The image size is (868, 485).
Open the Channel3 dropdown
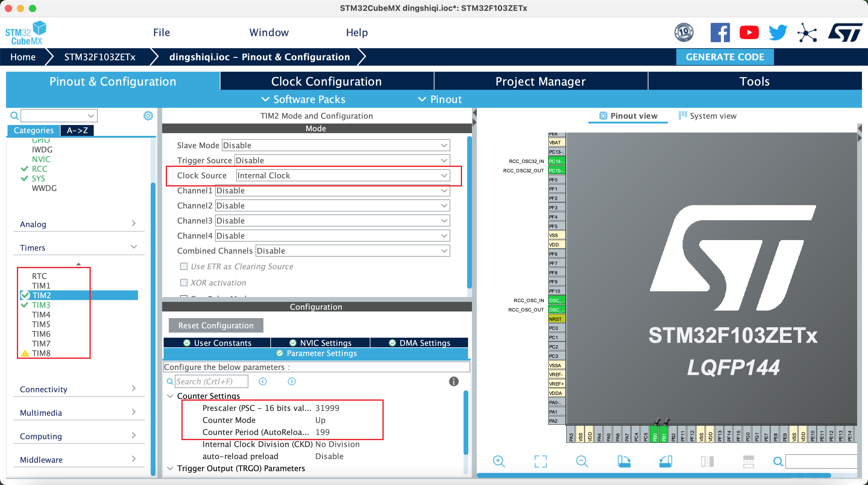tap(332, 221)
